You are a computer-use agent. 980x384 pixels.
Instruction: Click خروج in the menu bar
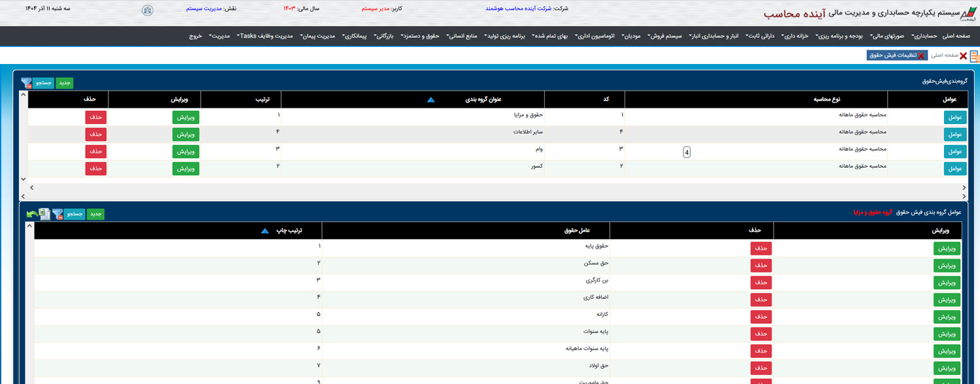pos(196,36)
